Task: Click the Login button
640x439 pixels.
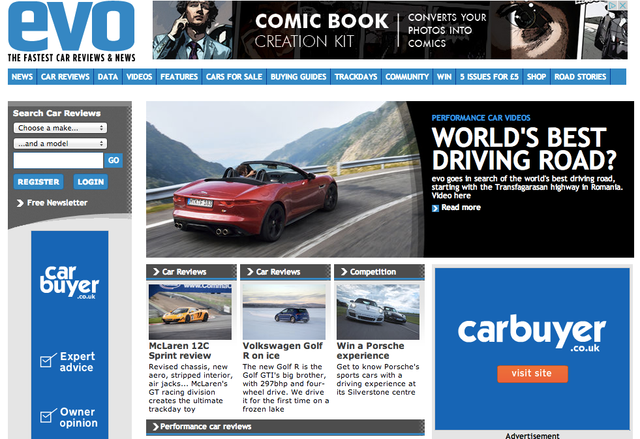Action: click(91, 182)
